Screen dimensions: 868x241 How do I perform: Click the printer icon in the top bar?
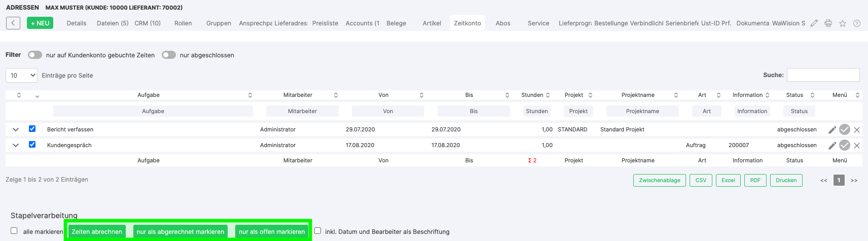tap(828, 23)
